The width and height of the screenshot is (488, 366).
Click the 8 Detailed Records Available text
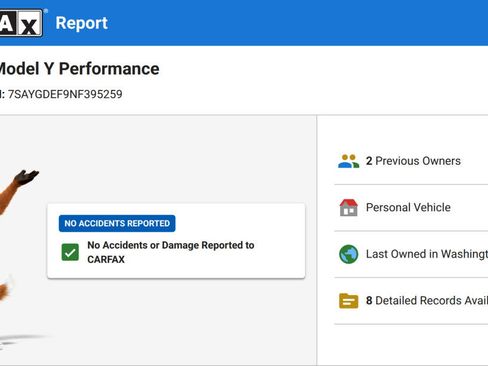tap(427, 301)
